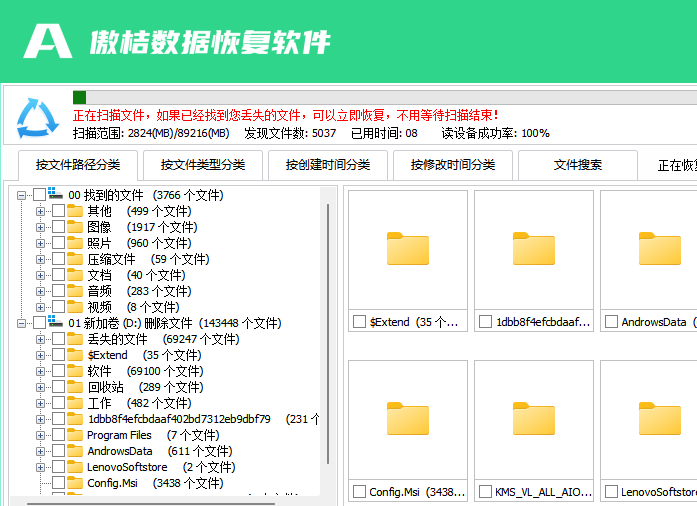Expand the 丢失的文件 tree node
697x506 pixels.
pos(41,339)
